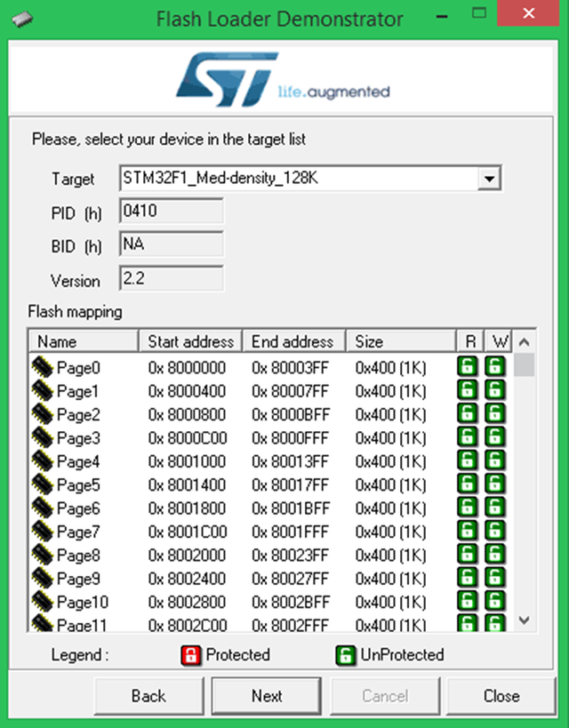Select the Page9 row name
The image size is (569, 728).
pyautogui.click(x=78, y=579)
